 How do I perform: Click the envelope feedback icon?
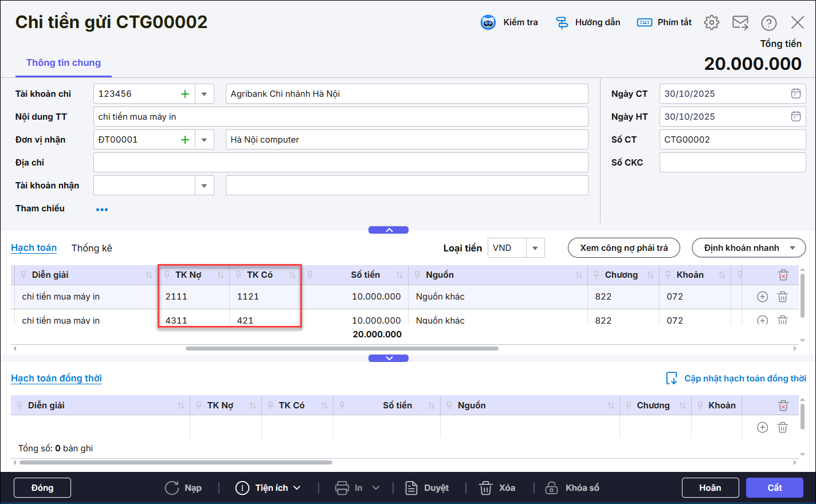[x=740, y=22]
